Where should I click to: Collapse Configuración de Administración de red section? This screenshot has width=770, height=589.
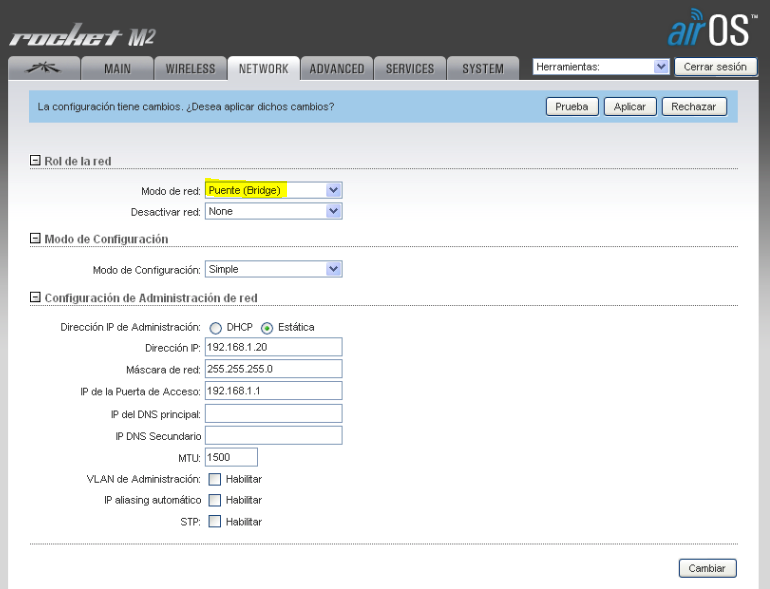[35, 297]
